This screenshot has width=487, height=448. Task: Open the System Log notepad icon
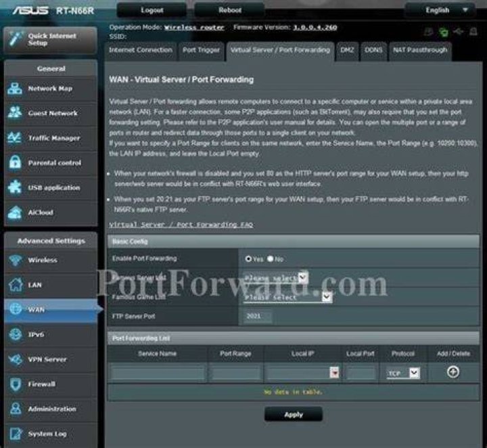pos(16,434)
